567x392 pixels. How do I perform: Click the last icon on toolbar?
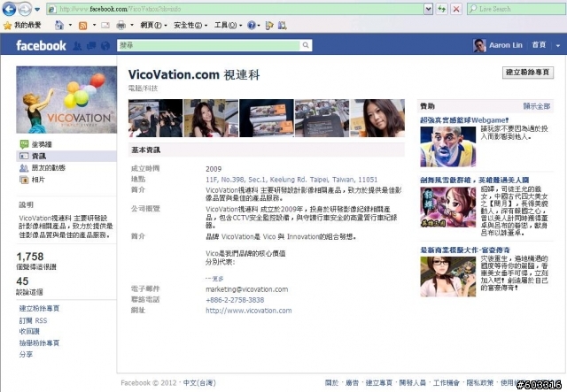click(x=283, y=26)
